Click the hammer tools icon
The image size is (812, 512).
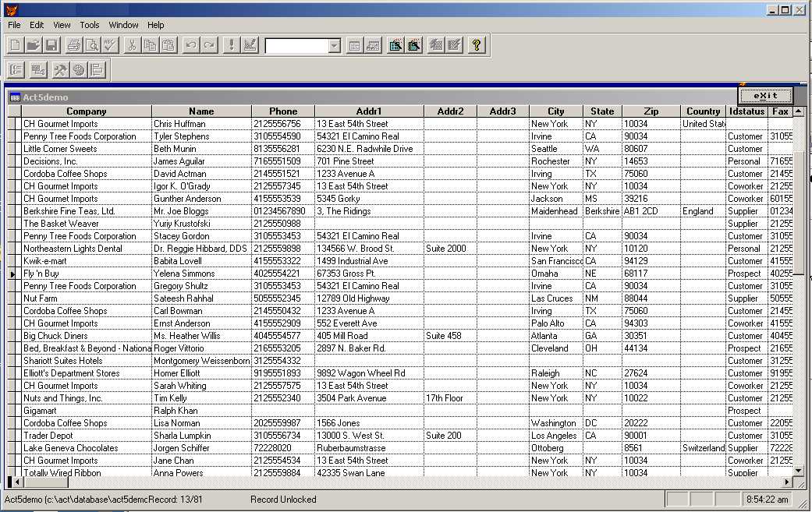60,69
